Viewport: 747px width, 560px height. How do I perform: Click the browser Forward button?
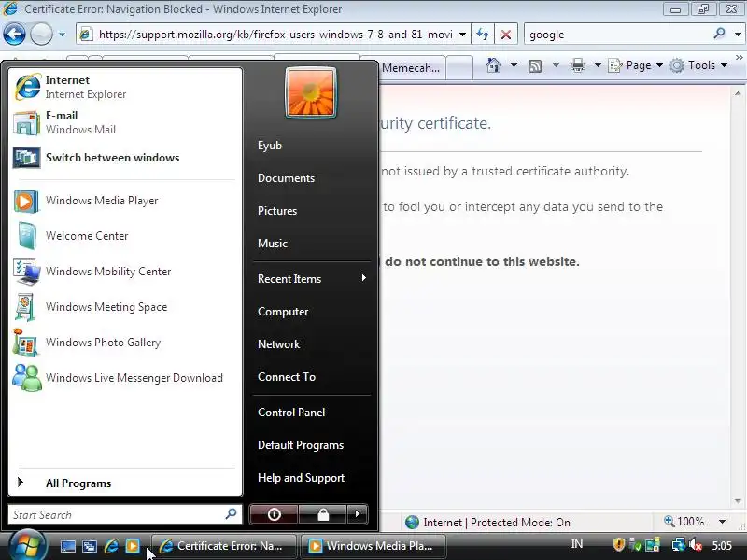[41, 35]
